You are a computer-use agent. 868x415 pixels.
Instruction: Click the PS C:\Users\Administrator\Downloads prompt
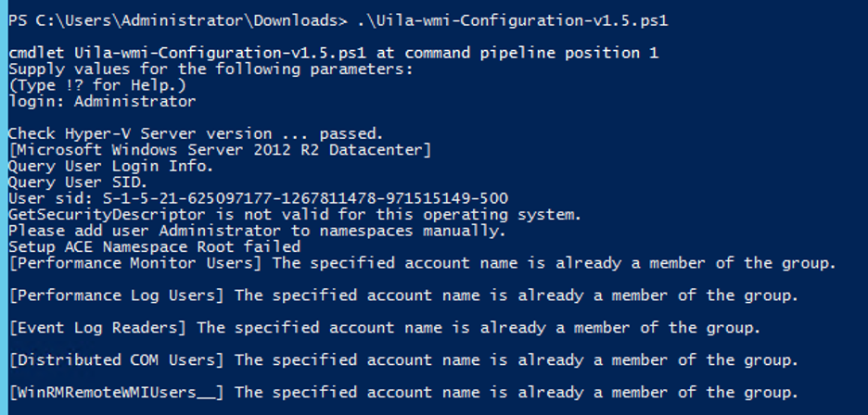point(178,21)
